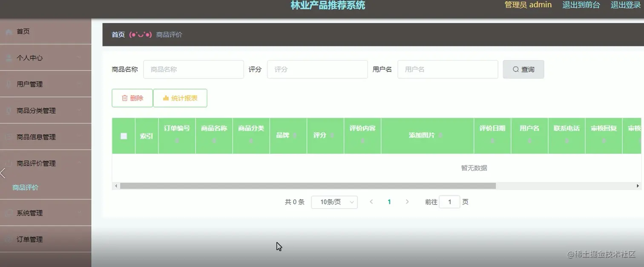This screenshot has width=644, height=267.
Task: Expand 用户管理 menu chevron
Action: pos(80,85)
